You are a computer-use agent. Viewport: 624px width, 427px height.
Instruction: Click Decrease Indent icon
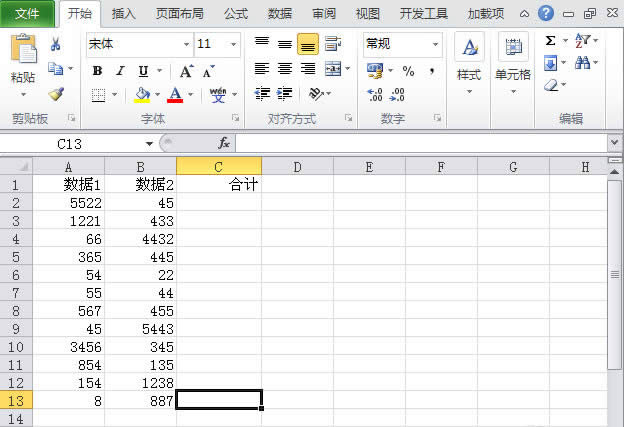tap(262, 94)
